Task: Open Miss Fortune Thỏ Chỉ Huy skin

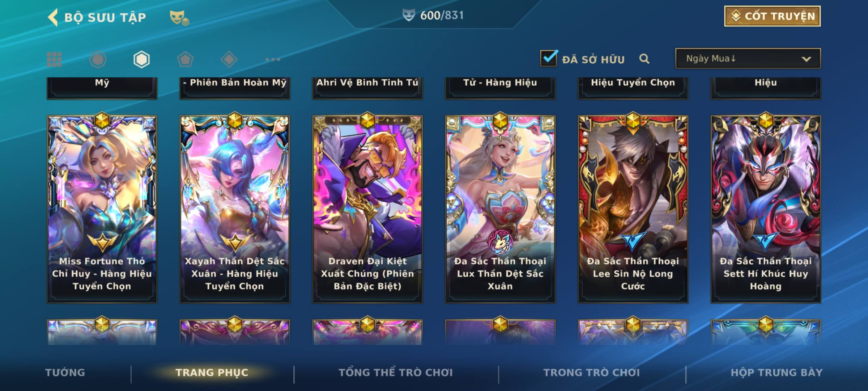Action: 102,209
